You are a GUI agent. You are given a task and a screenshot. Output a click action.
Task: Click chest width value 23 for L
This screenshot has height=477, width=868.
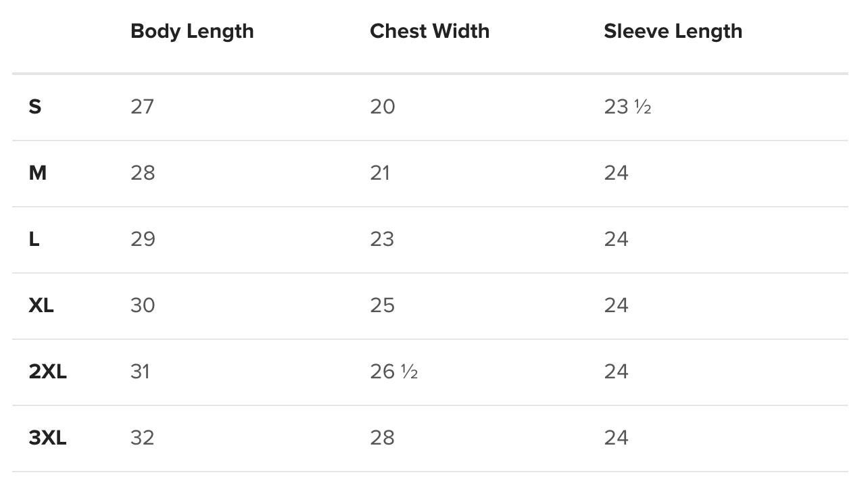tap(382, 239)
